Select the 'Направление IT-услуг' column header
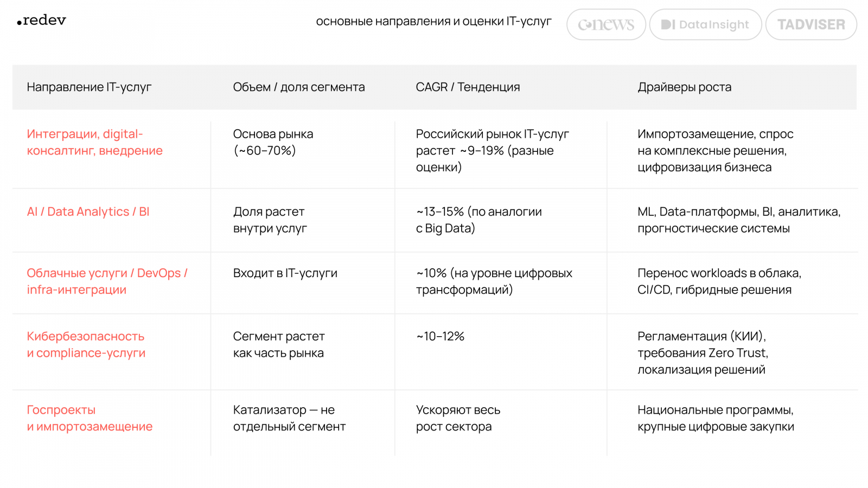Image resolution: width=868 pixels, height=488 pixels. [x=89, y=87]
